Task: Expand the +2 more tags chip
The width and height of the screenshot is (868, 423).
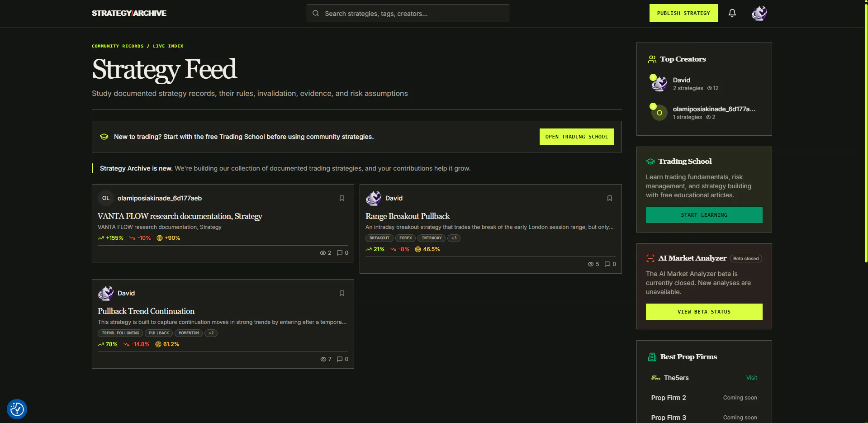Action: [211, 333]
